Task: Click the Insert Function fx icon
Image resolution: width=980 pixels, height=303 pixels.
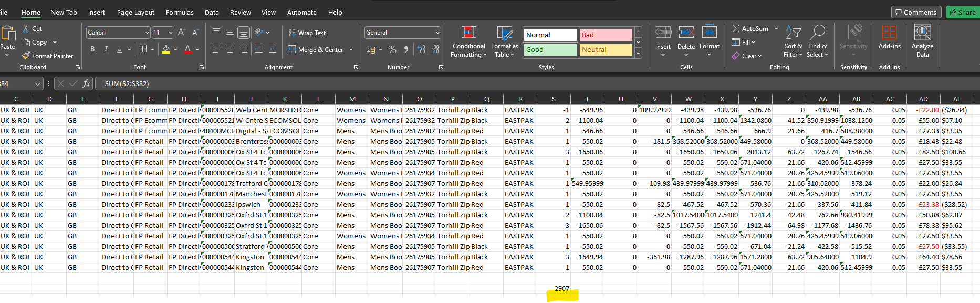Action: tap(86, 83)
